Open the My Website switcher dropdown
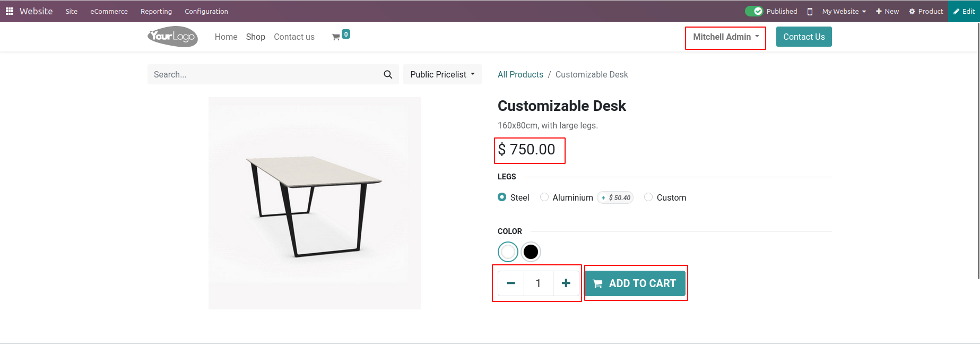This screenshot has height=354, width=980. click(844, 11)
